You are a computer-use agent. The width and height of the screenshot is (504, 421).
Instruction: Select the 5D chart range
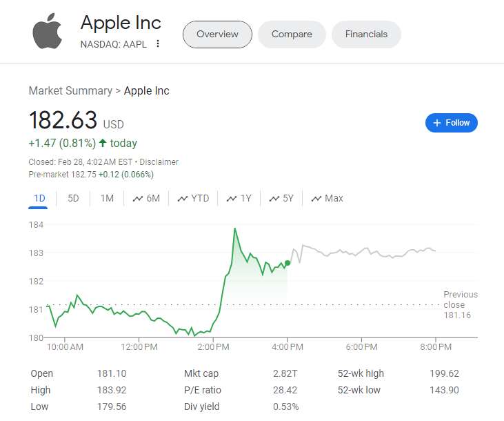73,199
